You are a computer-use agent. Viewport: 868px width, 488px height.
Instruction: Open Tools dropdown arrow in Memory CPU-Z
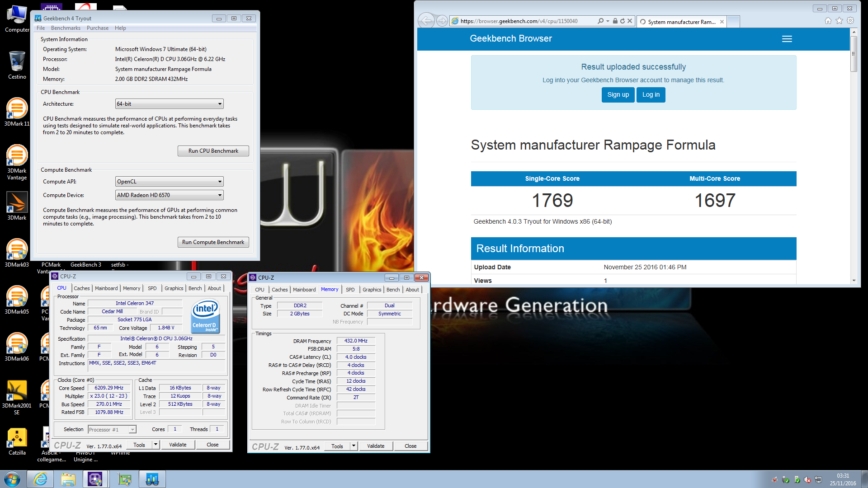point(354,446)
